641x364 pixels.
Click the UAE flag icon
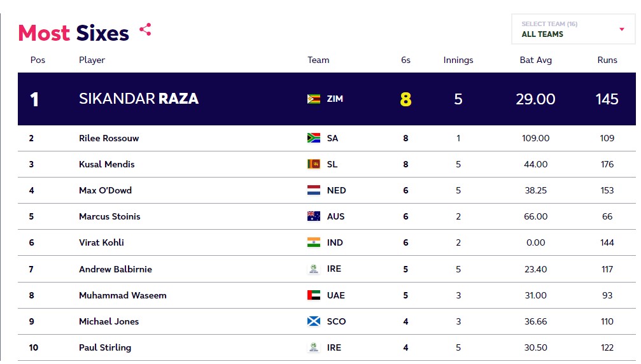click(x=314, y=295)
